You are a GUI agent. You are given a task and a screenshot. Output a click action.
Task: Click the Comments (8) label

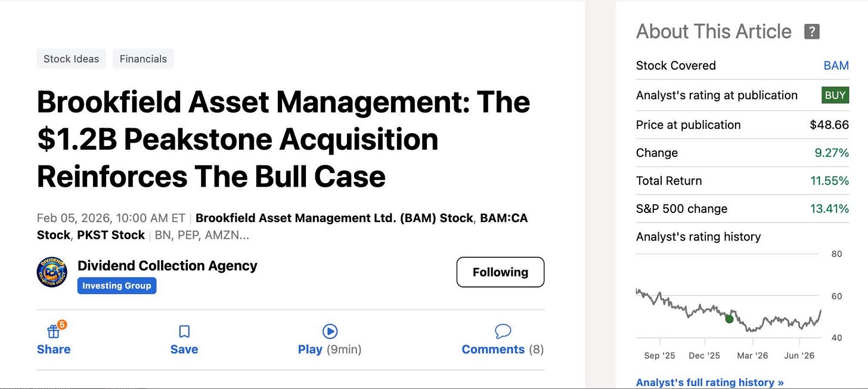tap(503, 350)
